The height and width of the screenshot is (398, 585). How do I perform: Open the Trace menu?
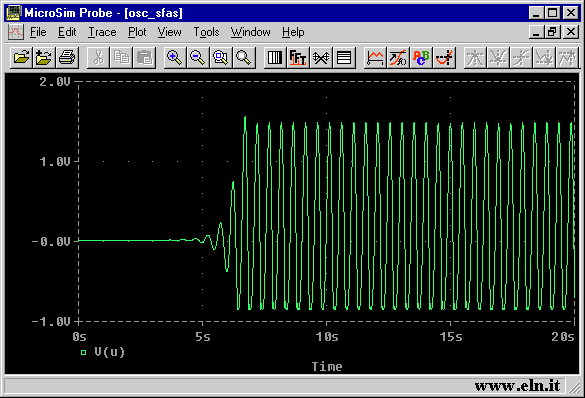pos(102,32)
